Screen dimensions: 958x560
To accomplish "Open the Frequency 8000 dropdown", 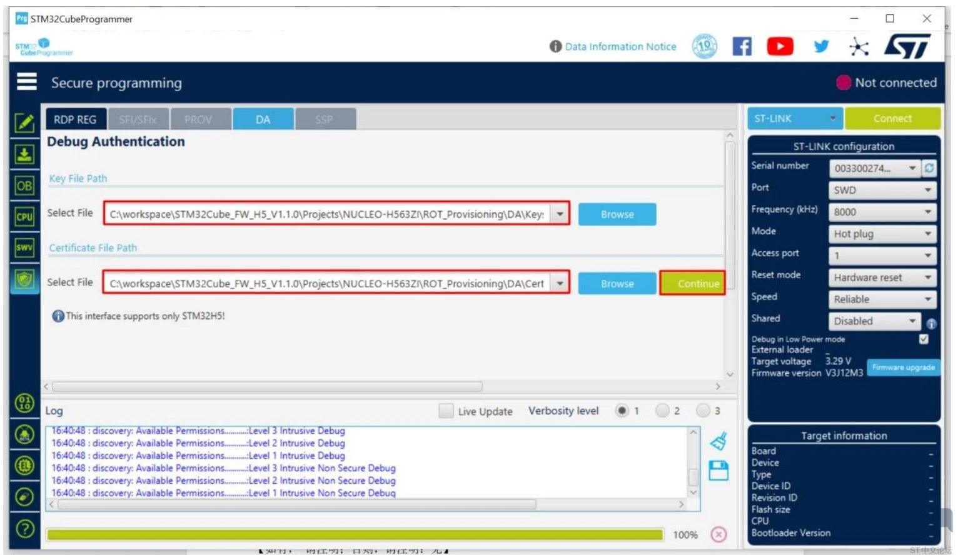I will (882, 212).
